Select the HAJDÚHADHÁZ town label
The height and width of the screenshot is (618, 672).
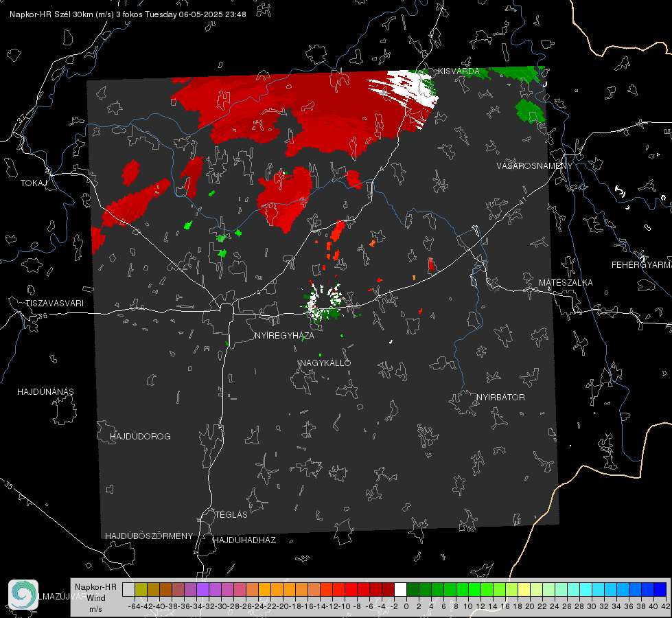tap(244, 540)
